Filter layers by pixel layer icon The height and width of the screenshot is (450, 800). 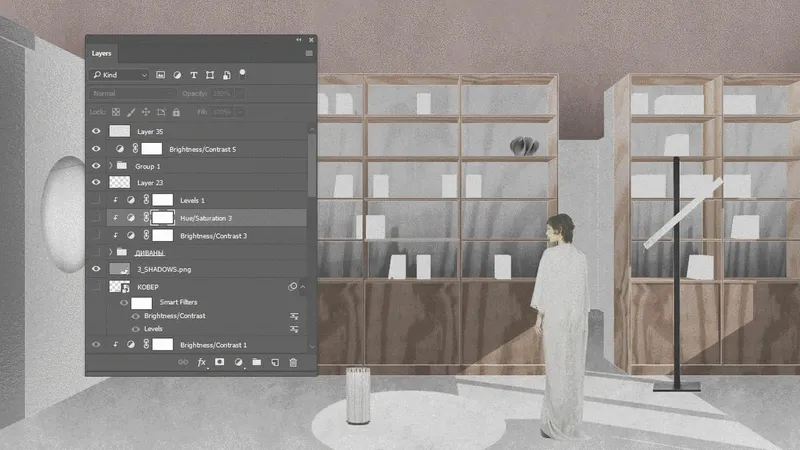(x=160, y=75)
